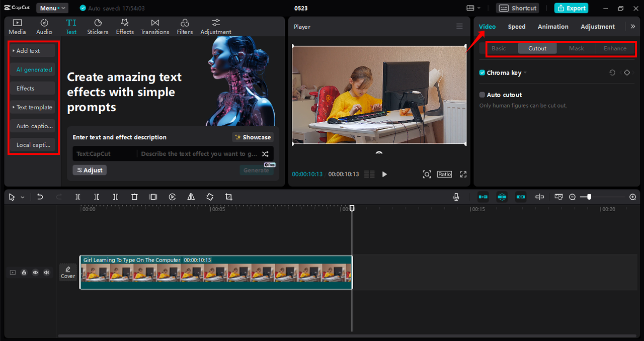Expand more inspector tabs double-chevron
The width and height of the screenshot is (644, 341).
(632, 27)
